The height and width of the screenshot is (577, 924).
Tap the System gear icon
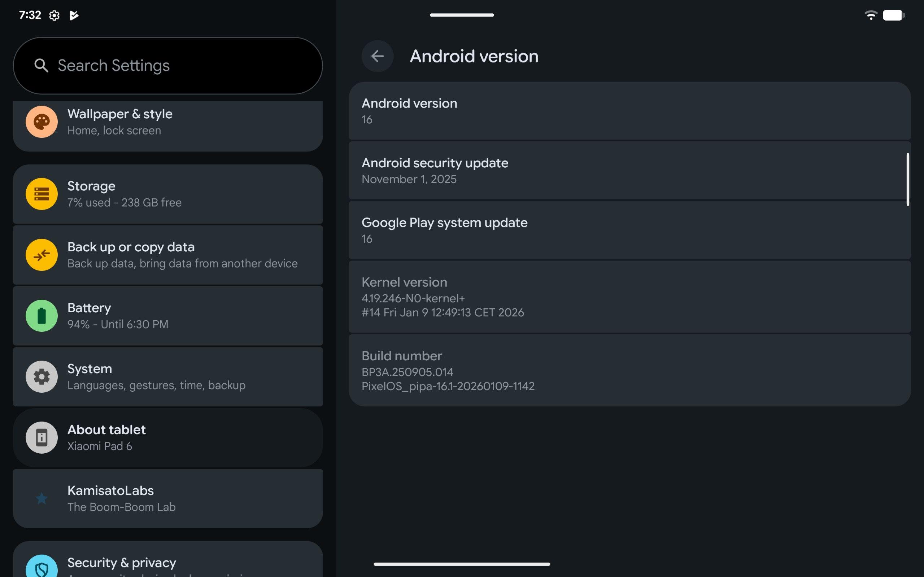pos(42,376)
